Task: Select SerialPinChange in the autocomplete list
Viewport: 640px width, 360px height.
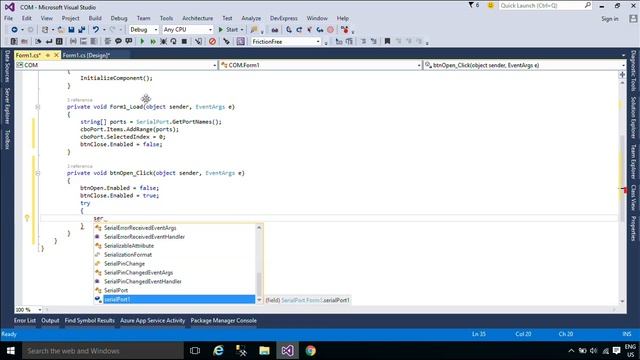Action: click(x=175, y=264)
